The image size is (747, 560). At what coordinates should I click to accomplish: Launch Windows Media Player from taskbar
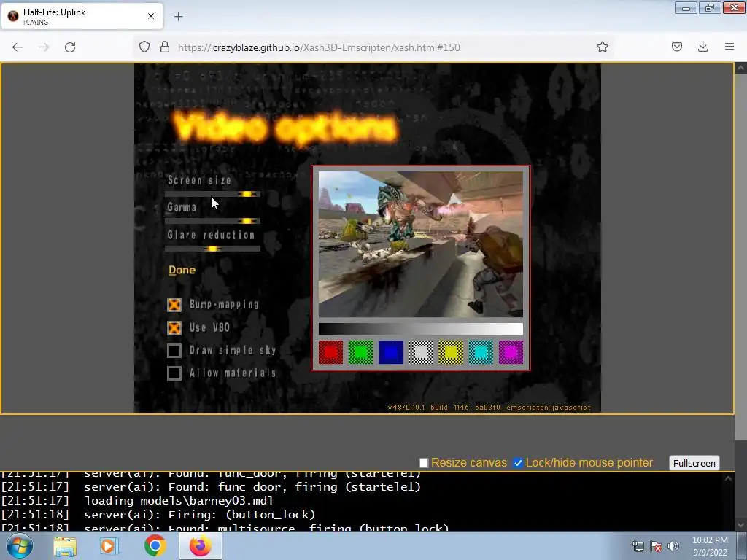109,546
